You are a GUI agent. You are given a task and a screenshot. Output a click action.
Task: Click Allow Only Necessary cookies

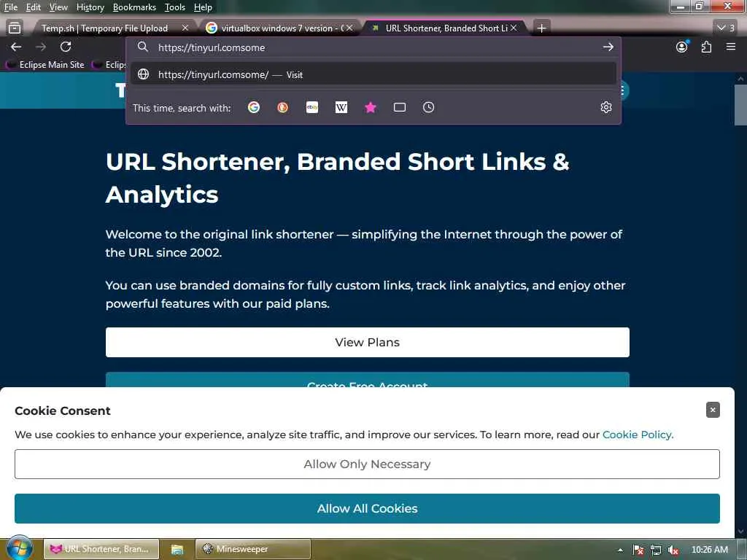click(x=368, y=464)
